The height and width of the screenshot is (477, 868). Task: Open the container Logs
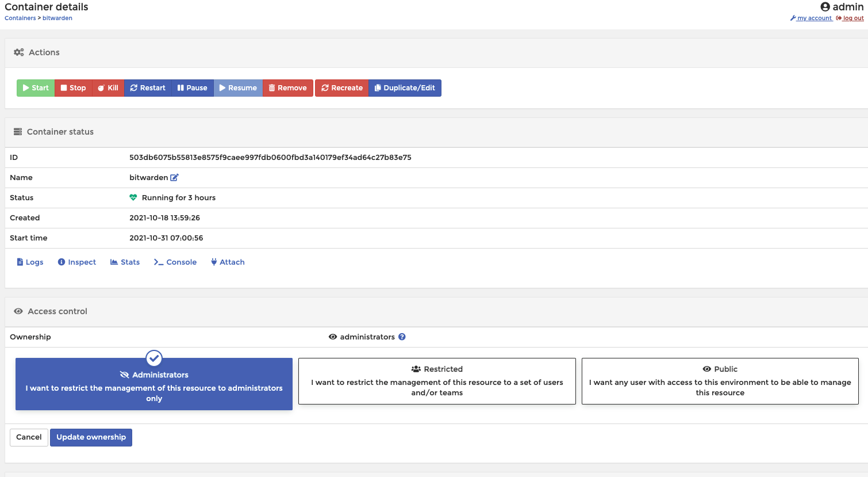(x=30, y=262)
